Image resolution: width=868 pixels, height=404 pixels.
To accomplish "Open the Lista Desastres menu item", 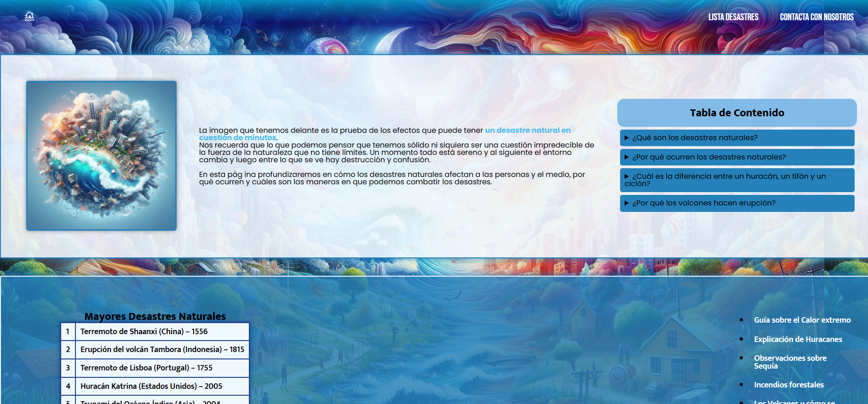I will click(733, 17).
